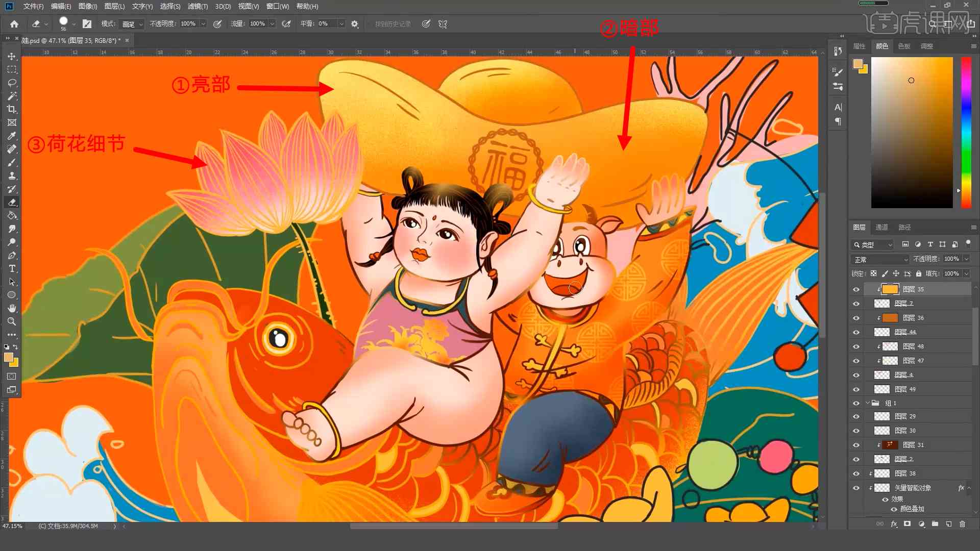The image size is (980, 551).
Task: Select the Clone Stamp tool
Action: (12, 176)
